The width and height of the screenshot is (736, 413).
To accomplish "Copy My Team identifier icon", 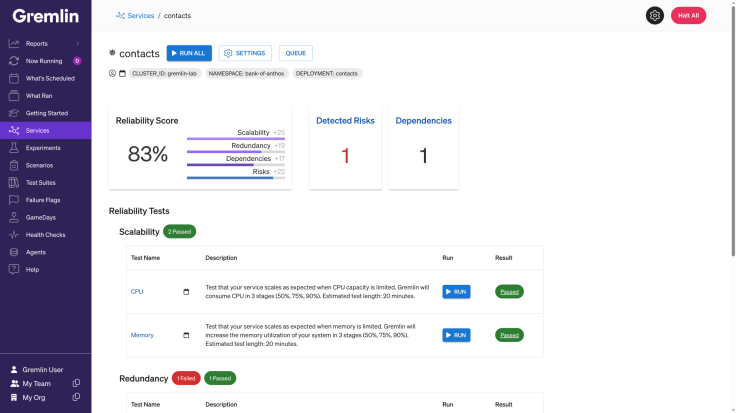I will 76,383.
